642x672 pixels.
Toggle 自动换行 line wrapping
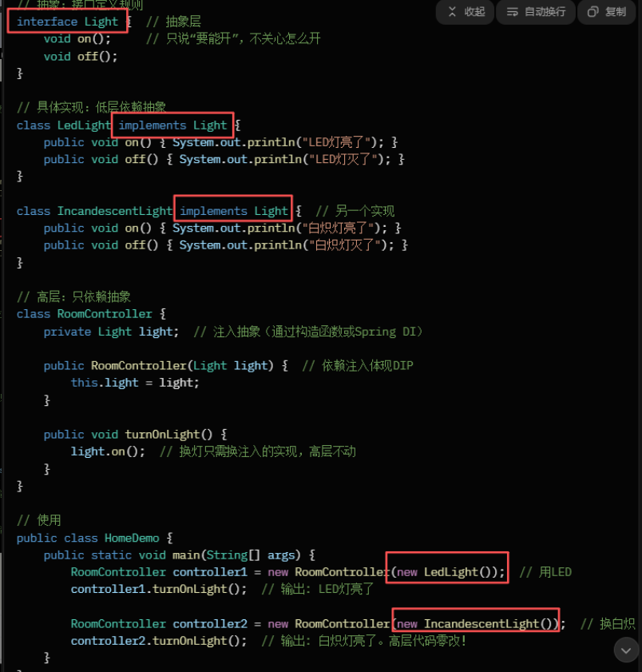tap(536, 12)
